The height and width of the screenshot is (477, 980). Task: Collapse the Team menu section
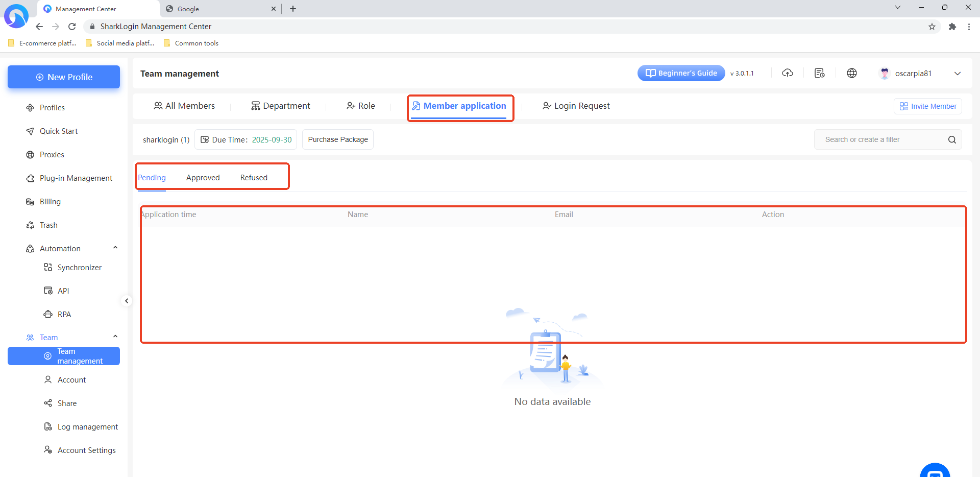[x=115, y=337]
